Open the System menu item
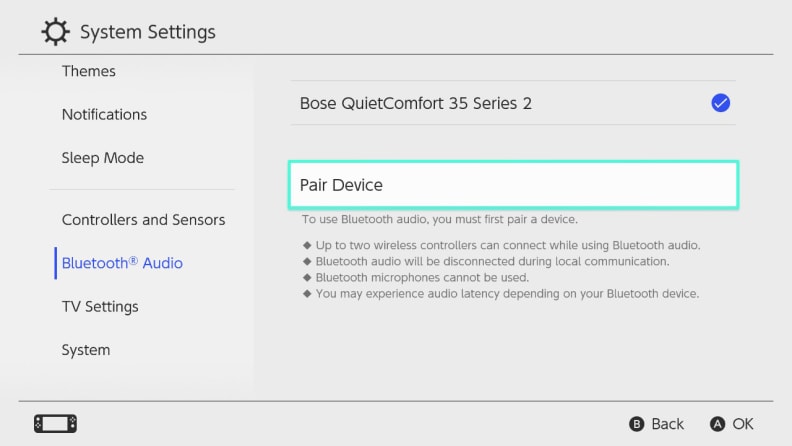The image size is (792, 446). coord(86,350)
